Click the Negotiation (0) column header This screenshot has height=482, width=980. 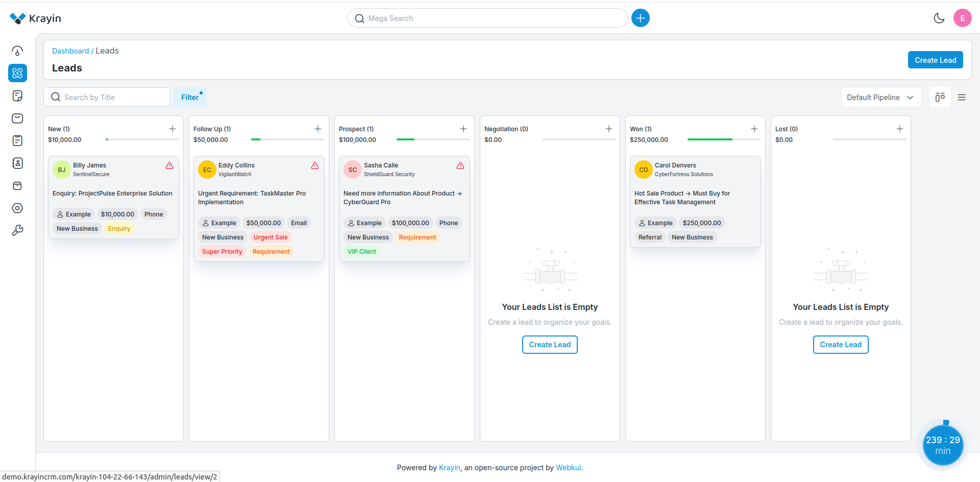tap(506, 129)
